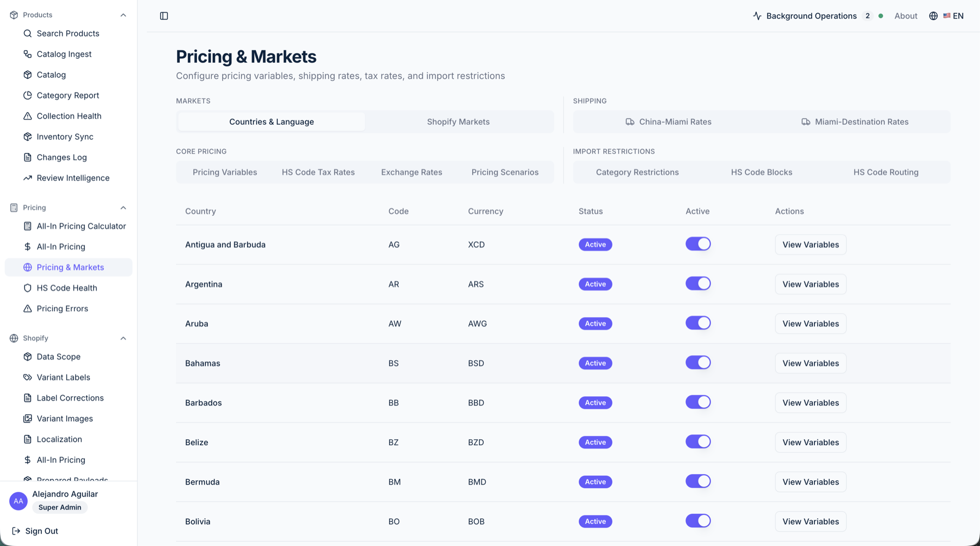Click the All-In Pricing Calculator icon

(x=28, y=226)
